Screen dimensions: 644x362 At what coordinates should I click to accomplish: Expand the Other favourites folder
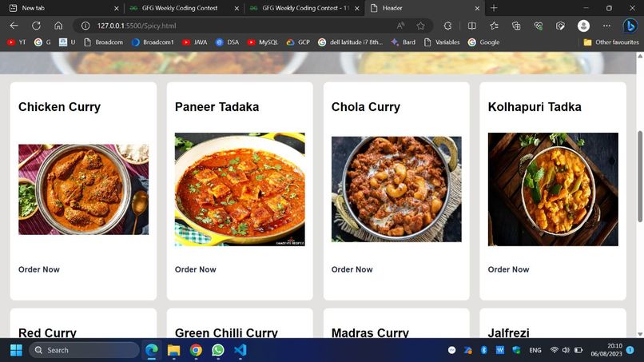611,42
